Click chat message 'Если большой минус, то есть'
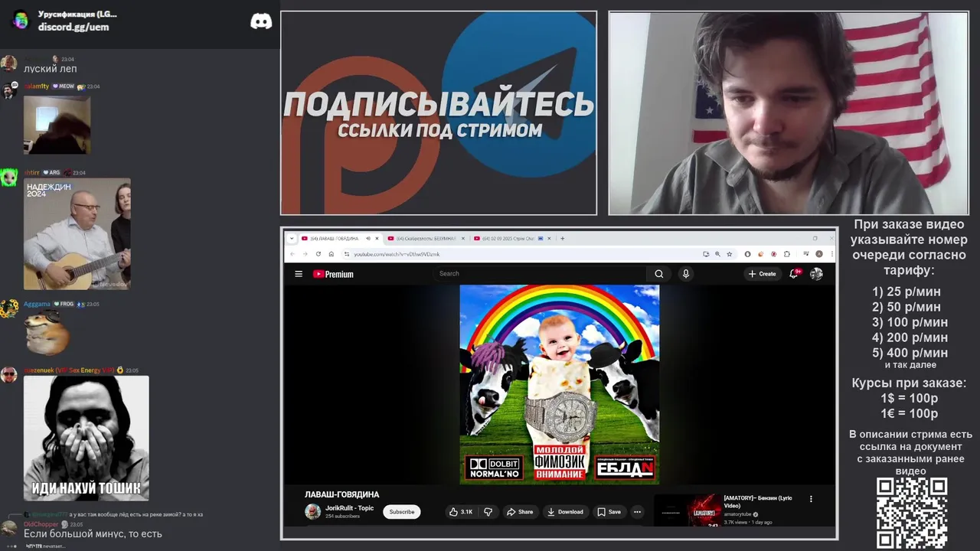980x551 pixels. [x=93, y=534]
